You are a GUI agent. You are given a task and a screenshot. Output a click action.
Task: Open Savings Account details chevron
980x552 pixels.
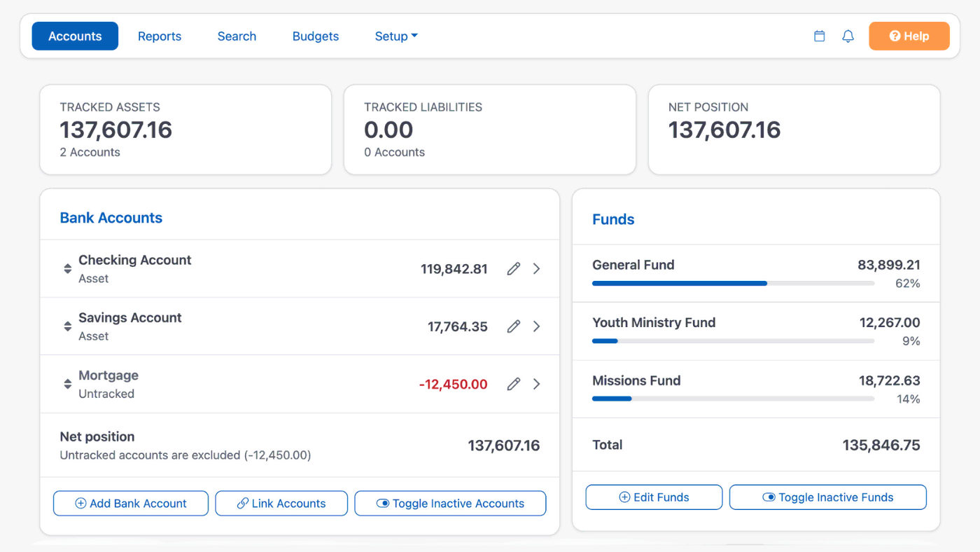coord(536,326)
